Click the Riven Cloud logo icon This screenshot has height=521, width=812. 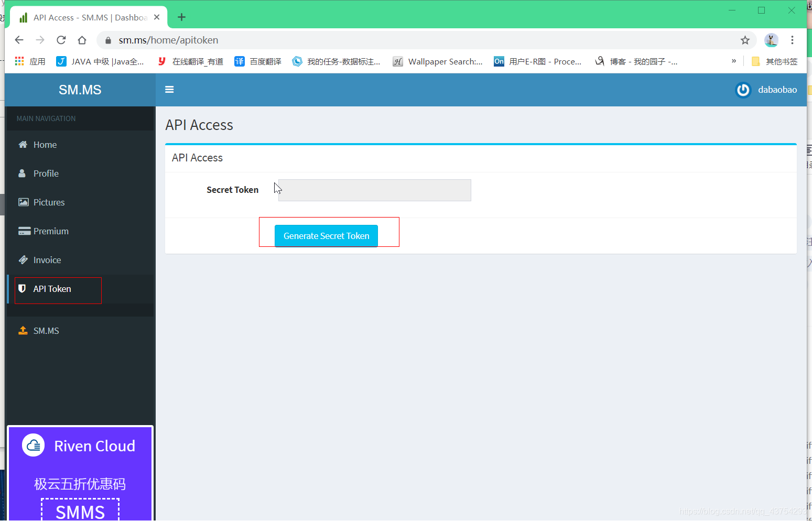[x=34, y=446]
